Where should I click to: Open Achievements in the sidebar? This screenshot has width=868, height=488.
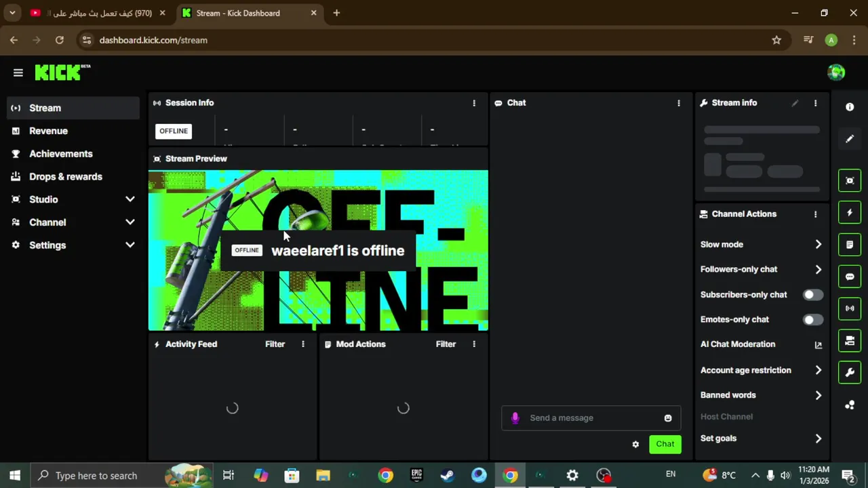point(73,154)
